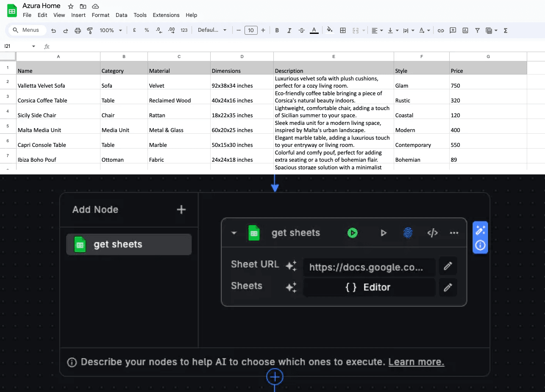Click the fingerprint credentials icon on the node
The width and height of the screenshot is (545, 392).
pyautogui.click(x=408, y=232)
